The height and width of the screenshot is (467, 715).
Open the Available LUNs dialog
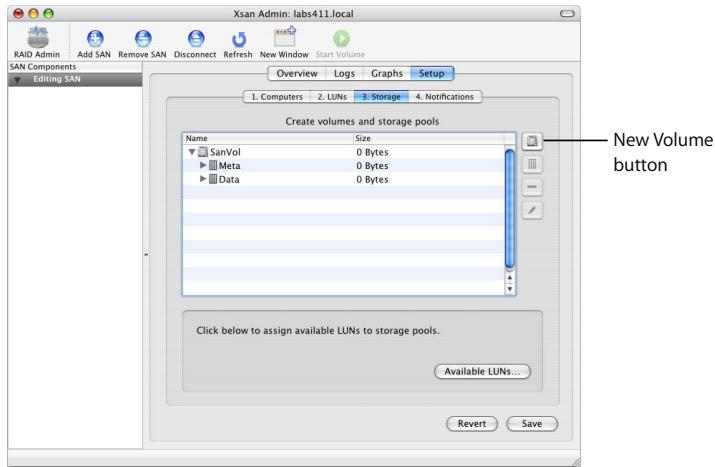click(482, 371)
